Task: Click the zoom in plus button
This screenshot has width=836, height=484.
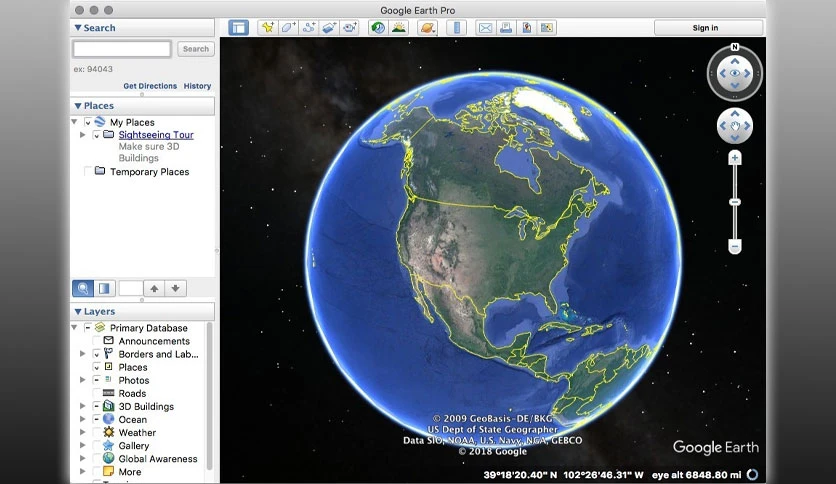Action: 735,158
